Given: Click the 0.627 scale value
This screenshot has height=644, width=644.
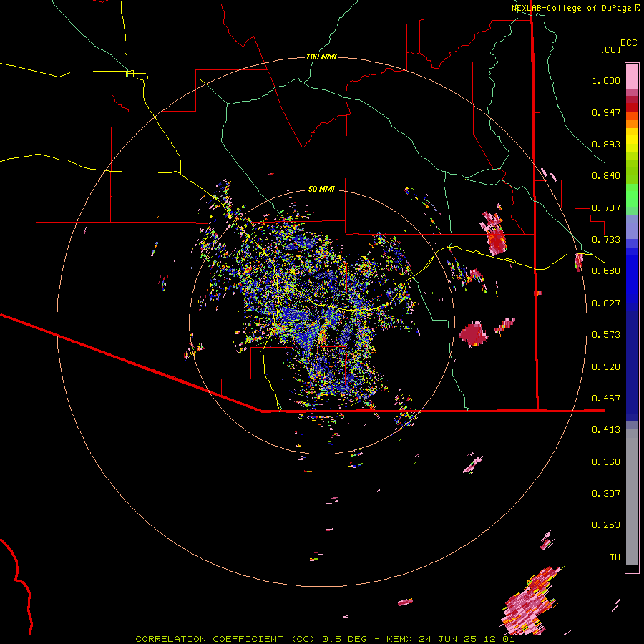Looking at the screenshot, I should coord(606,303).
